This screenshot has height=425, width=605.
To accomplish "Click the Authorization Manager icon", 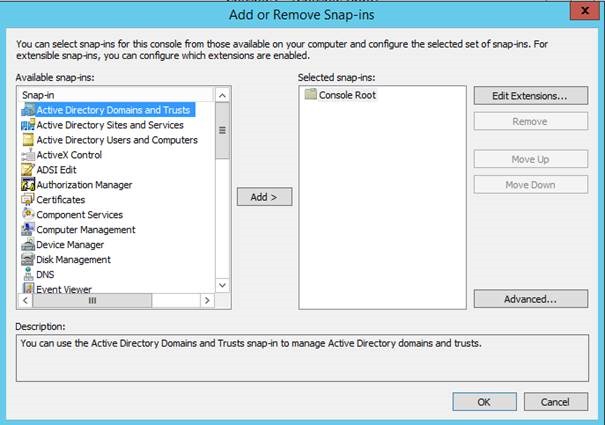I will [28, 185].
